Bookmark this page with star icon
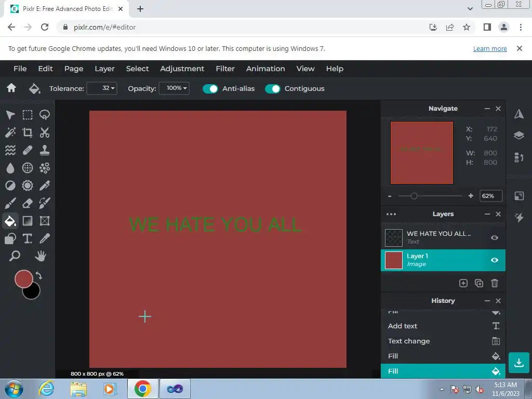This screenshot has width=532, height=399. click(467, 27)
